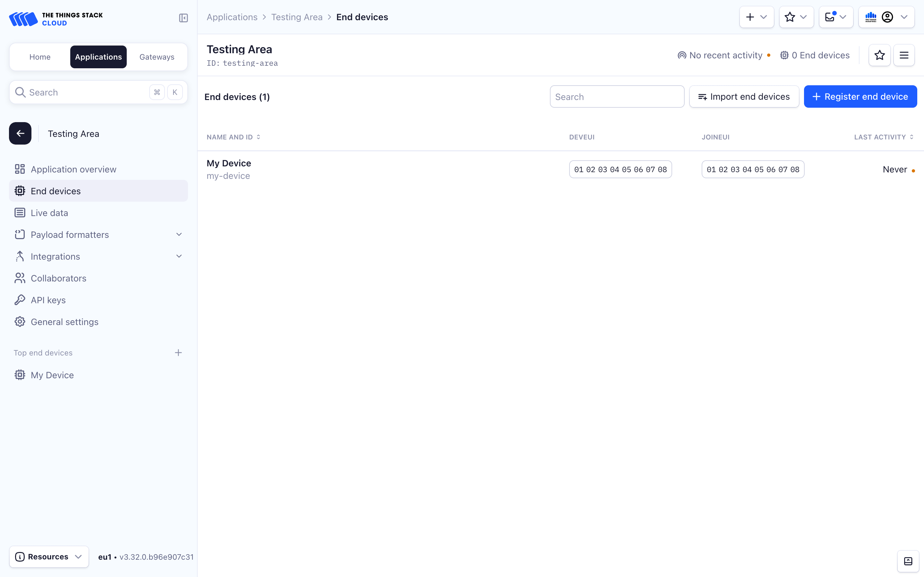Click the Register end device button

860,96
